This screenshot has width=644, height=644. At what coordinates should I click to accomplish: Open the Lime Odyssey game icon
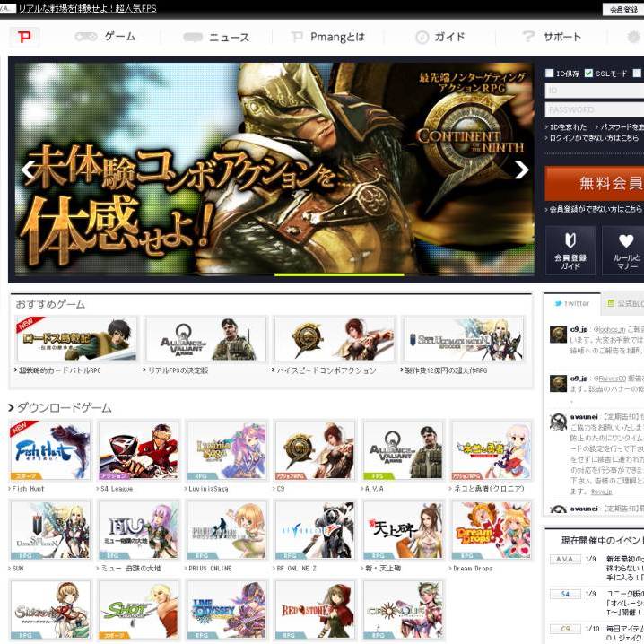[227, 610]
